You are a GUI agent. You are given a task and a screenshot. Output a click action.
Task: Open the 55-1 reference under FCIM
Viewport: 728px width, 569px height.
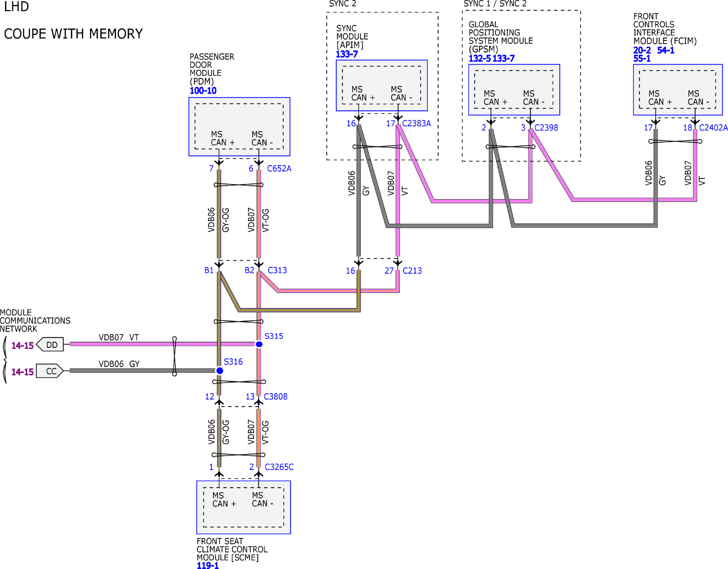pyautogui.click(x=642, y=58)
